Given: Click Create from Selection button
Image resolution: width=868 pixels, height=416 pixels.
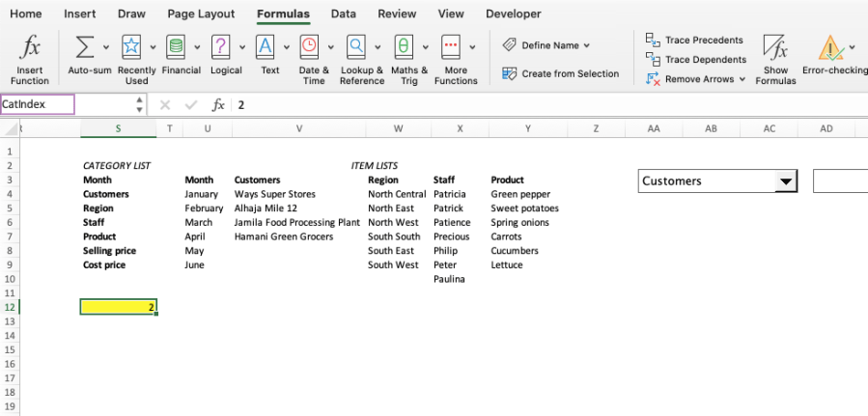Looking at the screenshot, I should (x=560, y=73).
